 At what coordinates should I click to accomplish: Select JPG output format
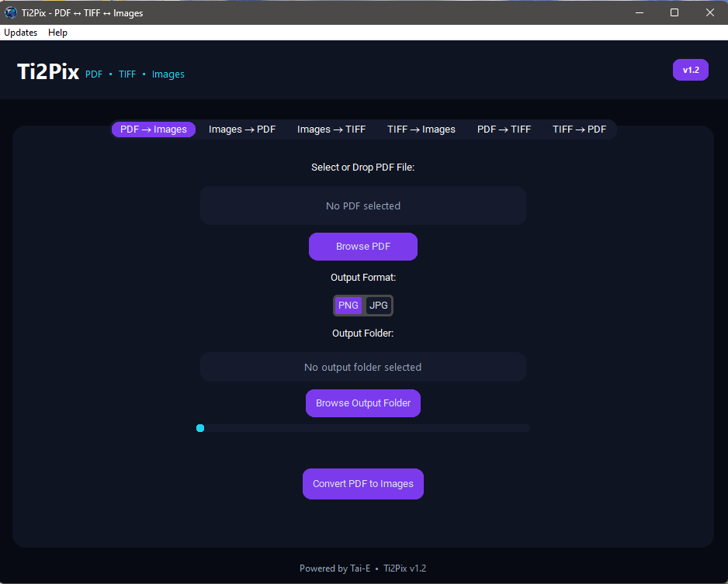[x=379, y=306]
